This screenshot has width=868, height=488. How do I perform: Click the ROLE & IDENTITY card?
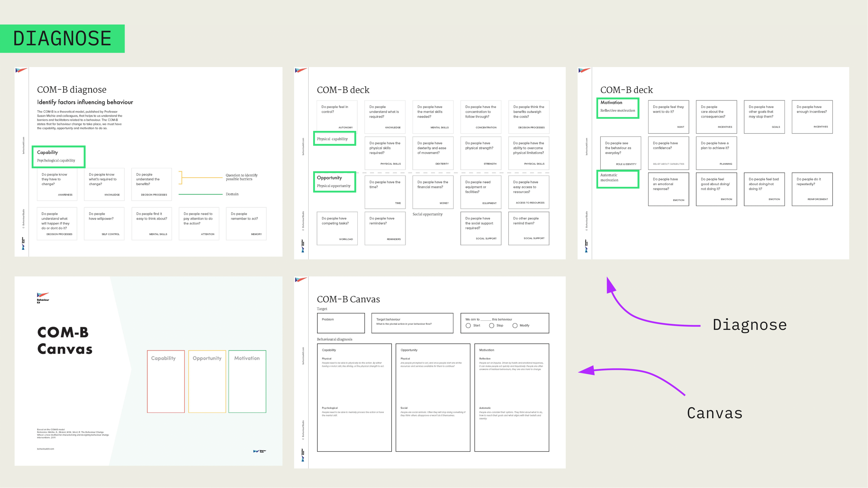(621, 153)
